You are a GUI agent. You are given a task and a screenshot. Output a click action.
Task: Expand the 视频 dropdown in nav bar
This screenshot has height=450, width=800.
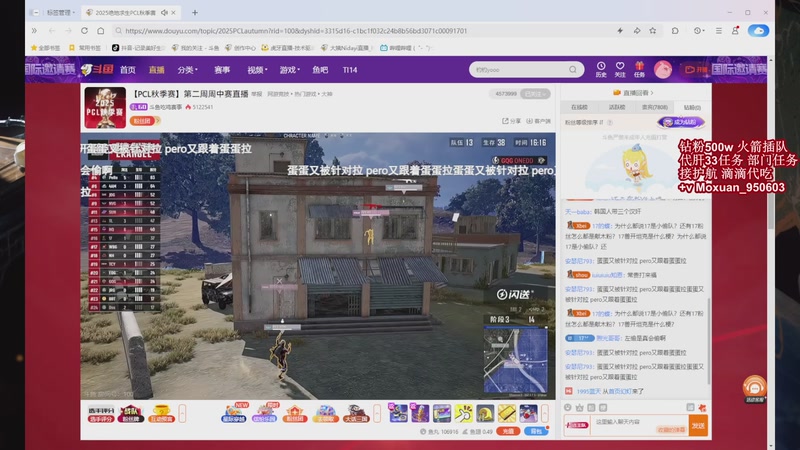tap(257, 70)
